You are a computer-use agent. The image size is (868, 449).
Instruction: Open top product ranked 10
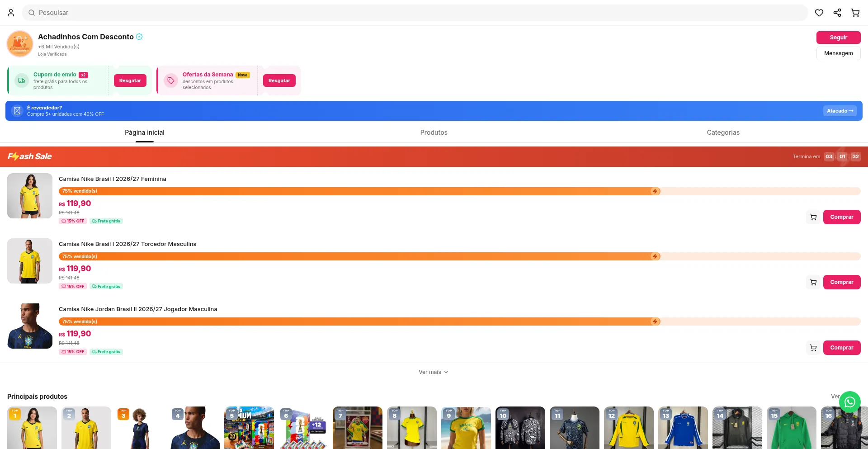(520, 428)
